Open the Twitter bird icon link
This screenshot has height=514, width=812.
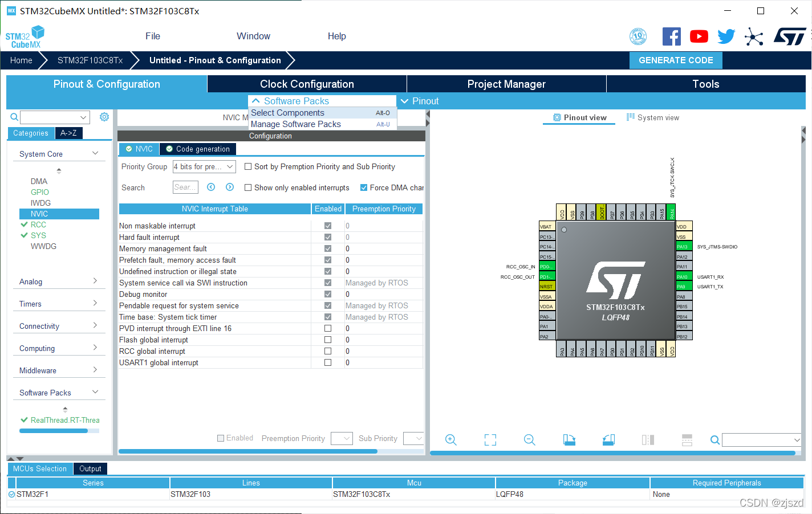[726, 36]
